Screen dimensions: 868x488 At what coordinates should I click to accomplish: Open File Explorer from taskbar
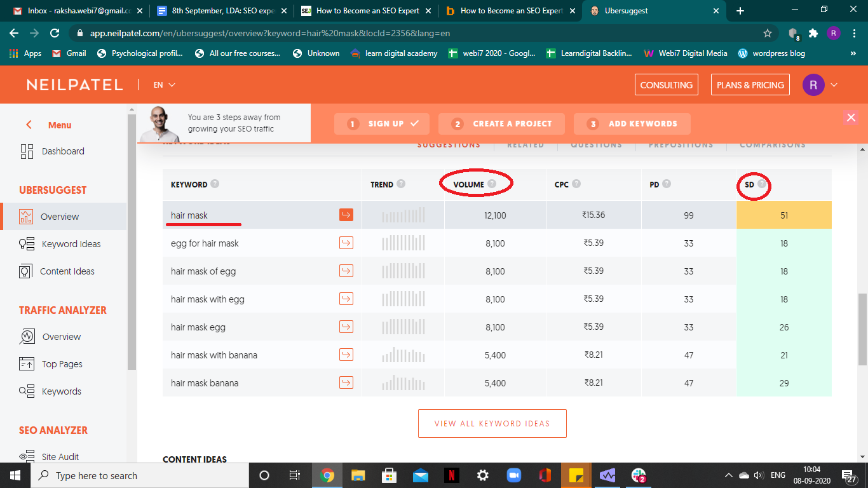(358, 475)
